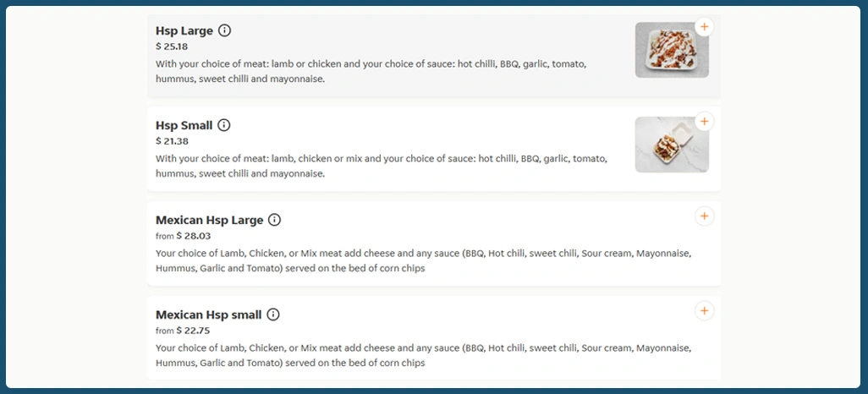The width and height of the screenshot is (868, 394).
Task: Choose the Mexican Hsp small heading
Action: pos(208,315)
